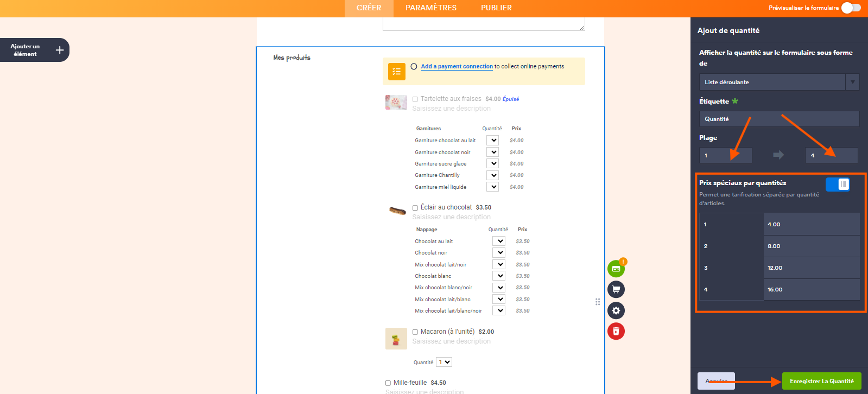Open Garniture chocolat au lait quantity dropdown
The image size is (868, 394).
pyautogui.click(x=492, y=140)
